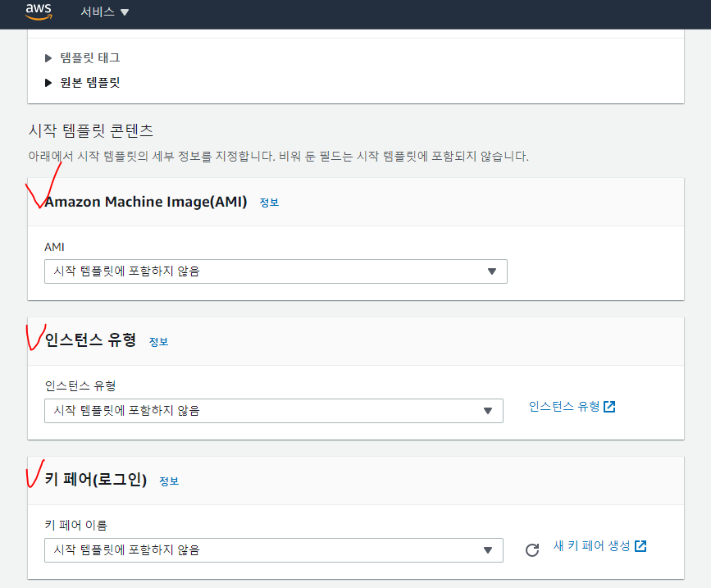Click the key pair dropdown arrow icon

pyautogui.click(x=488, y=550)
